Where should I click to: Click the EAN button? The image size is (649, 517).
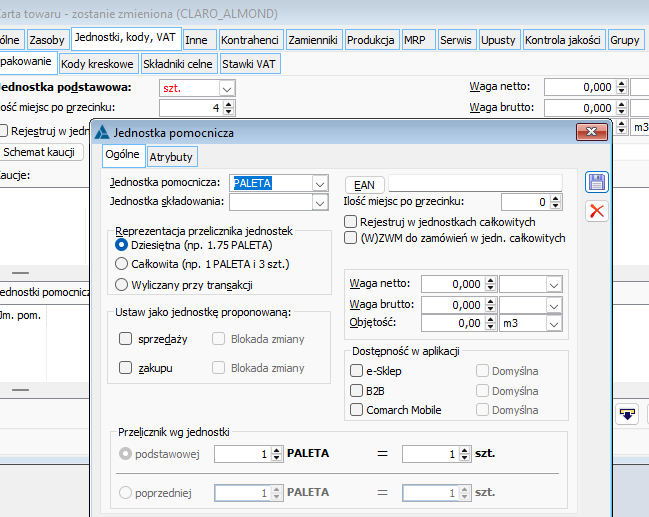pyautogui.click(x=365, y=185)
